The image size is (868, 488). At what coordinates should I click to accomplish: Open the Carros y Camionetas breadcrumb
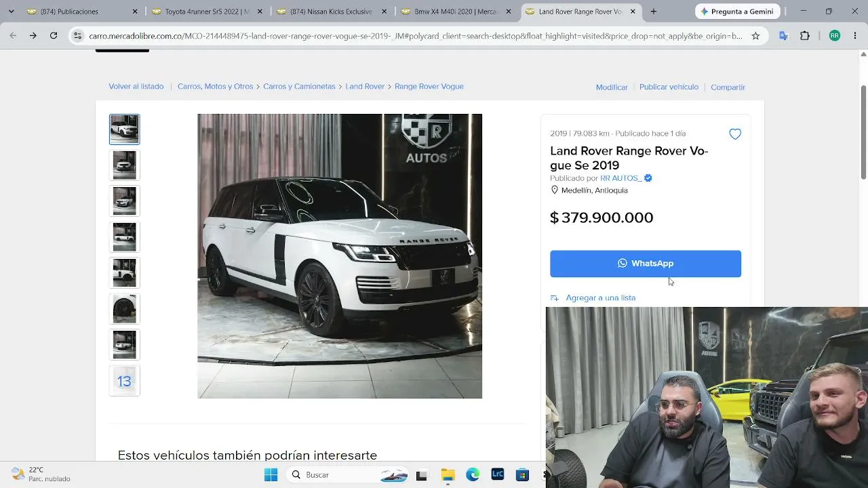(x=299, y=87)
